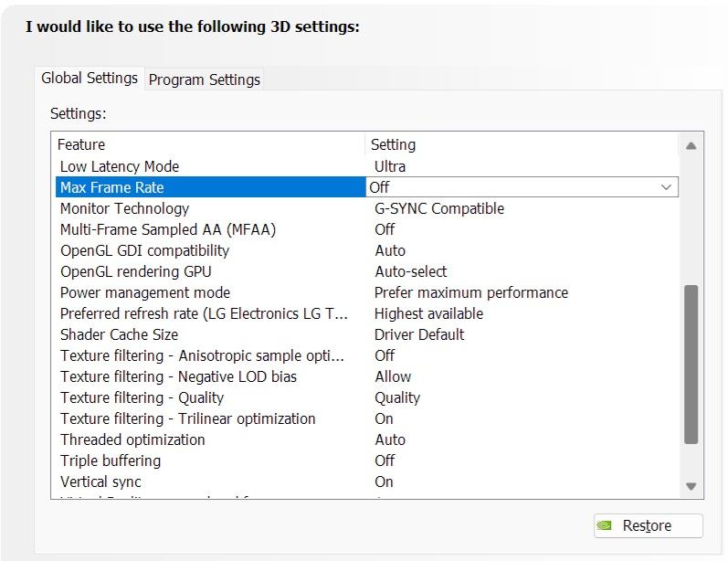Screen dimensions: 728x561
Task: Select the Power management mode row
Action: (145, 292)
